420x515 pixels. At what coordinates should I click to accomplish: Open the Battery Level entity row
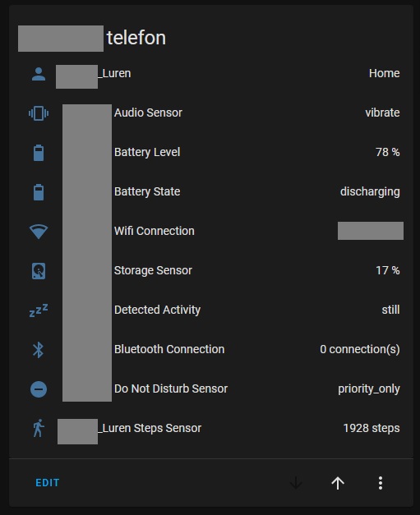(215, 153)
